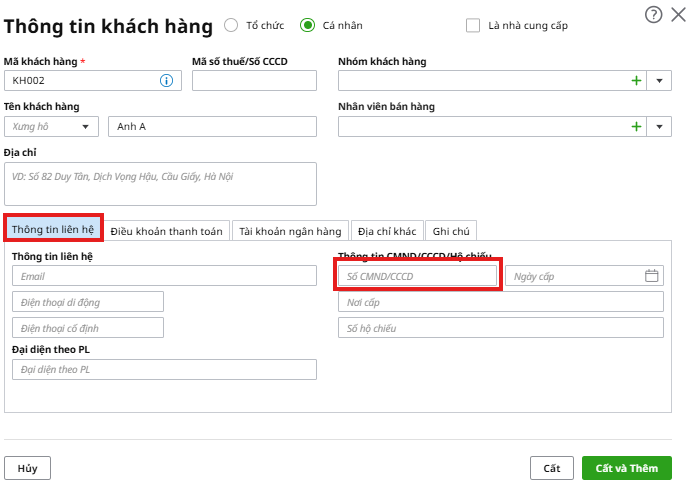Select the Tổ chức radio button
This screenshot has height=483, width=688.
[x=232, y=25]
